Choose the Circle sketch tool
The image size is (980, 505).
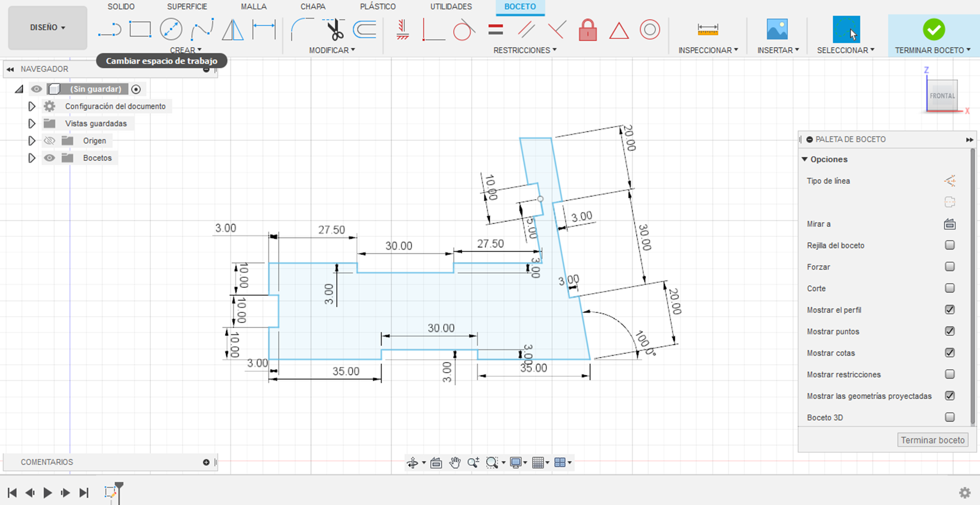click(171, 29)
